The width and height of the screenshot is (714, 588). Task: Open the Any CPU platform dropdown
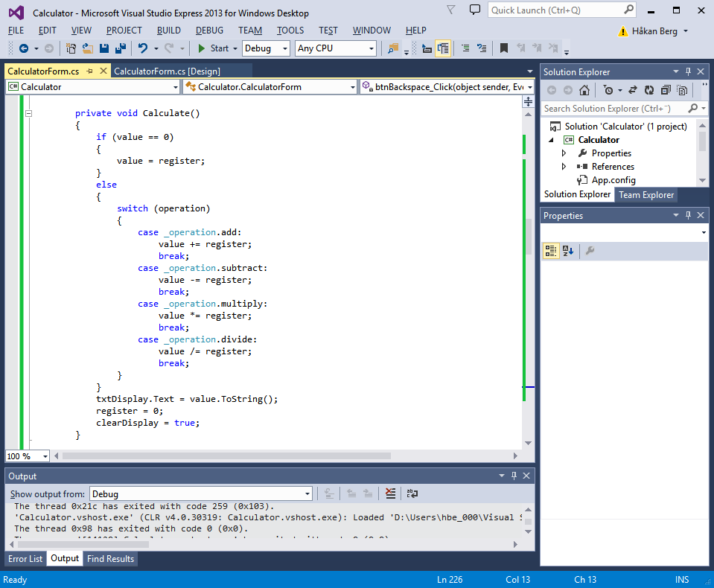point(336,48)
